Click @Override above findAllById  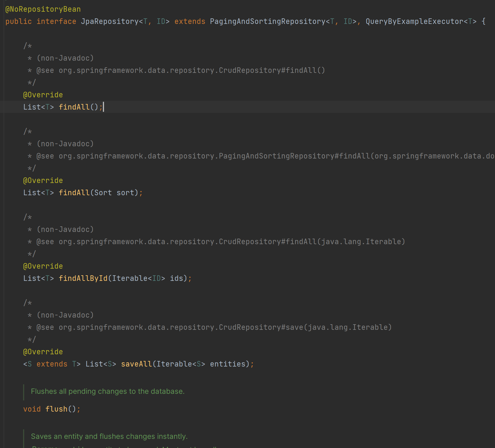pos(43,266)
